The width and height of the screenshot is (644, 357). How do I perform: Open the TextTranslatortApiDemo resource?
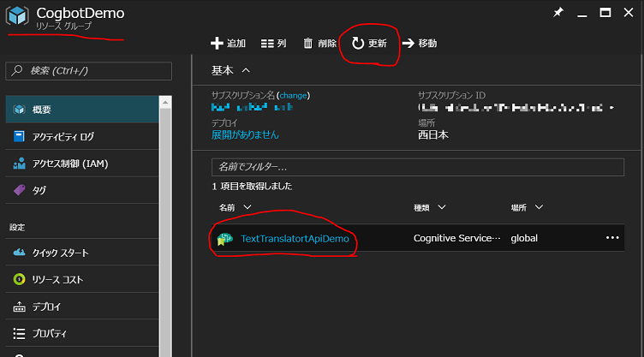click(x=295, y=238)
